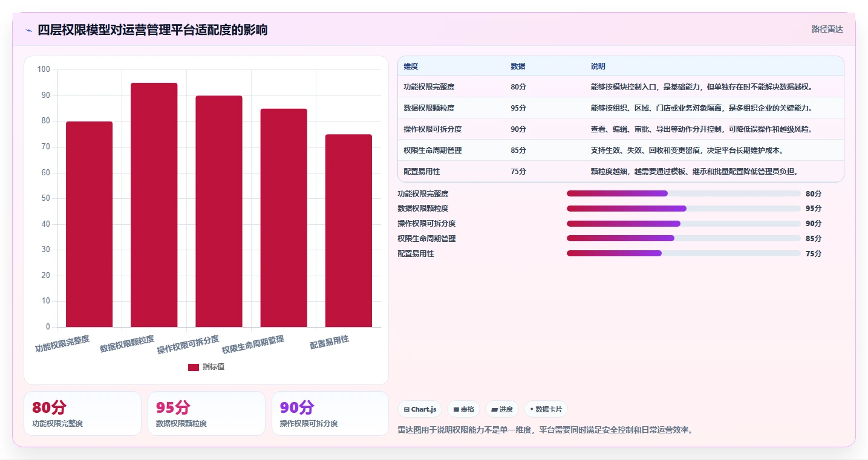The height and width of the screenshot is (460, 868).
Task: Click 功能权限完整度 label on chart x-axis
Action: 62,344
